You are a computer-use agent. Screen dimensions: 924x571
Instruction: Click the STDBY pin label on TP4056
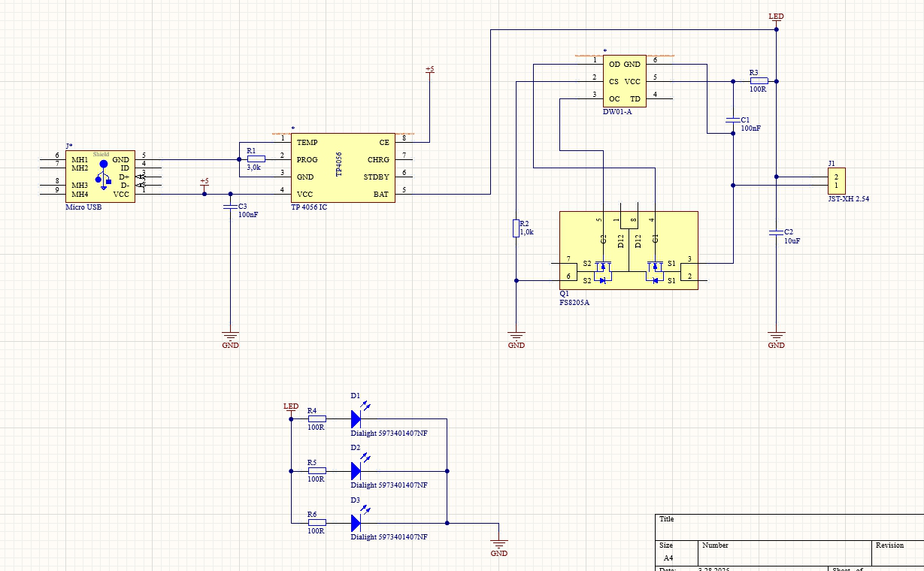coord(377,177)
